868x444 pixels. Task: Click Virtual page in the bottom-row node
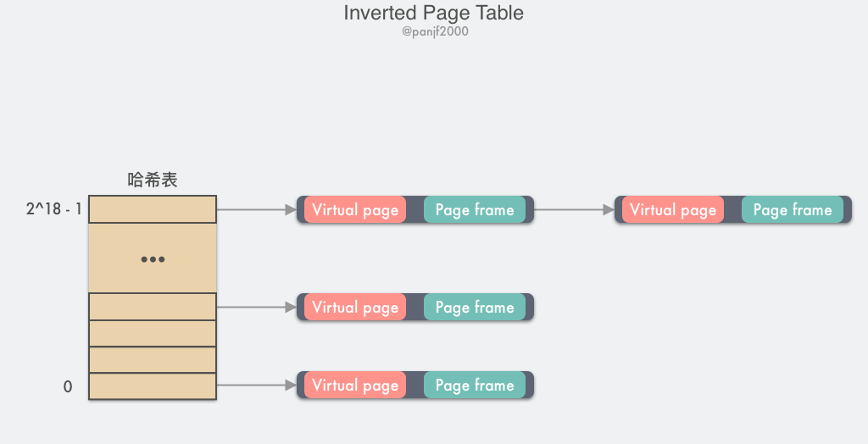[355, 386]
